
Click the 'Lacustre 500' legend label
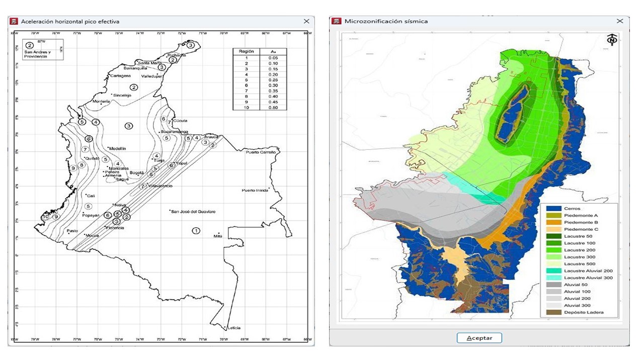point(579,264)
